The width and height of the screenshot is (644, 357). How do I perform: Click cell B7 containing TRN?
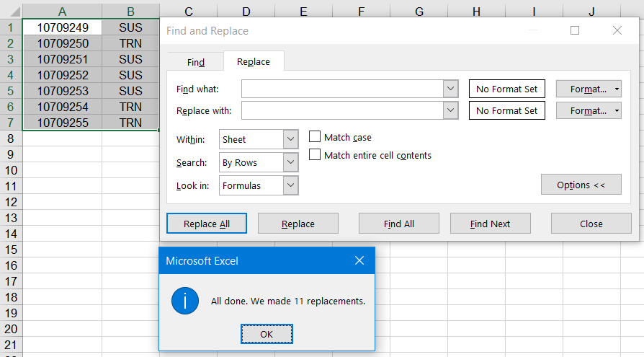click(130, 123)
